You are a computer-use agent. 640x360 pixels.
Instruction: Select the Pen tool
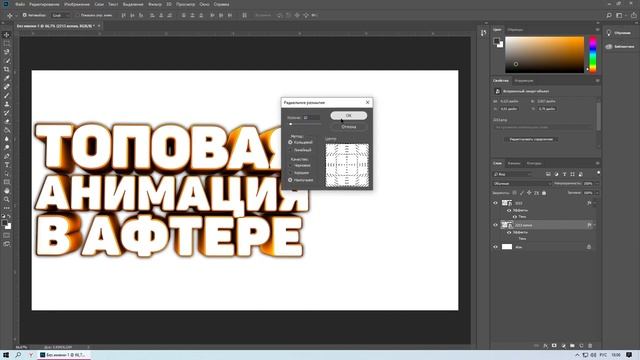coord(7,156)
